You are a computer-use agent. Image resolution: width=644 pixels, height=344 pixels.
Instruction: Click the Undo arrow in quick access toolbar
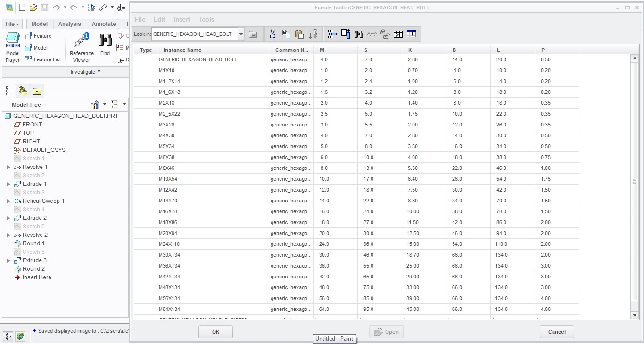tap(56, 8)
